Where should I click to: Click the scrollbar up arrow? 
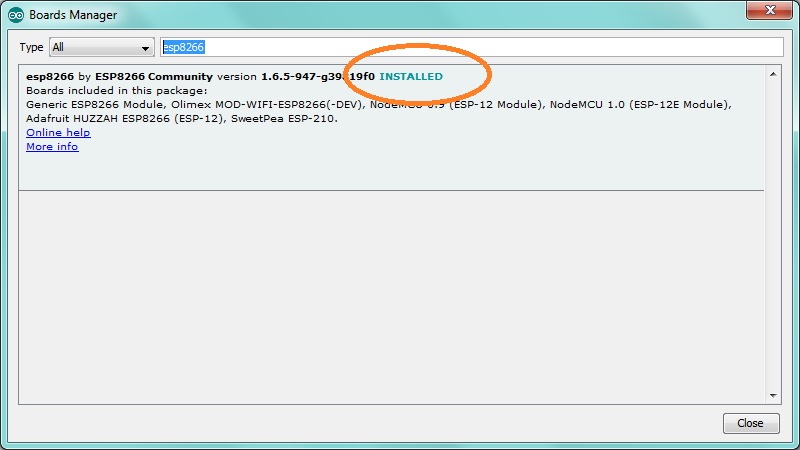tap(773, 74)
